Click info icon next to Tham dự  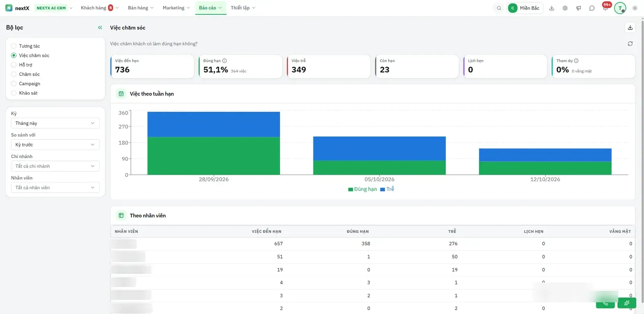[576, 61]
